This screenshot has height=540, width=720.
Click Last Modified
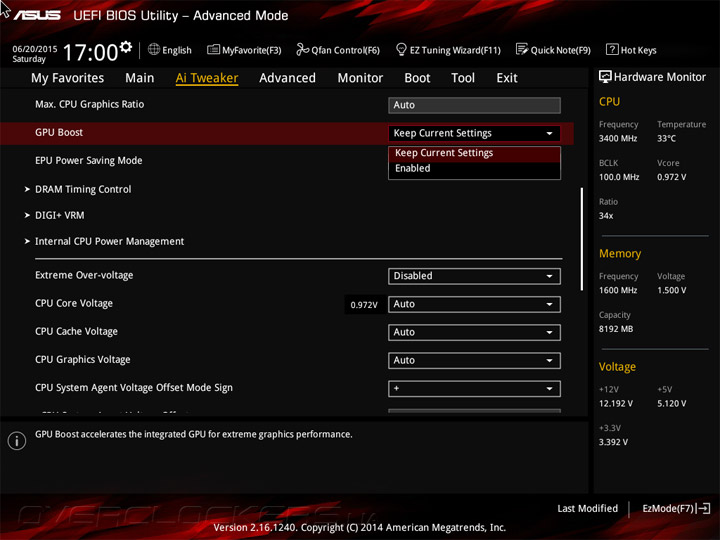pos(587,508)
